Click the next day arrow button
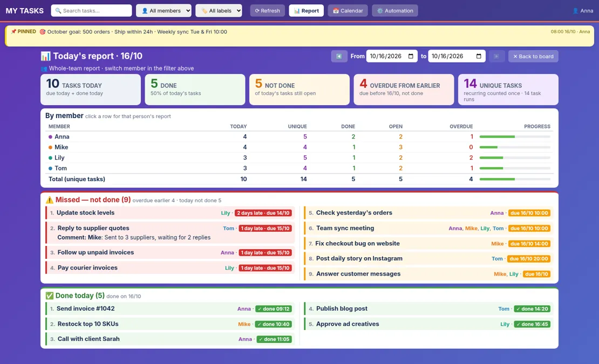The image size is (599, 364). (496, 57)
